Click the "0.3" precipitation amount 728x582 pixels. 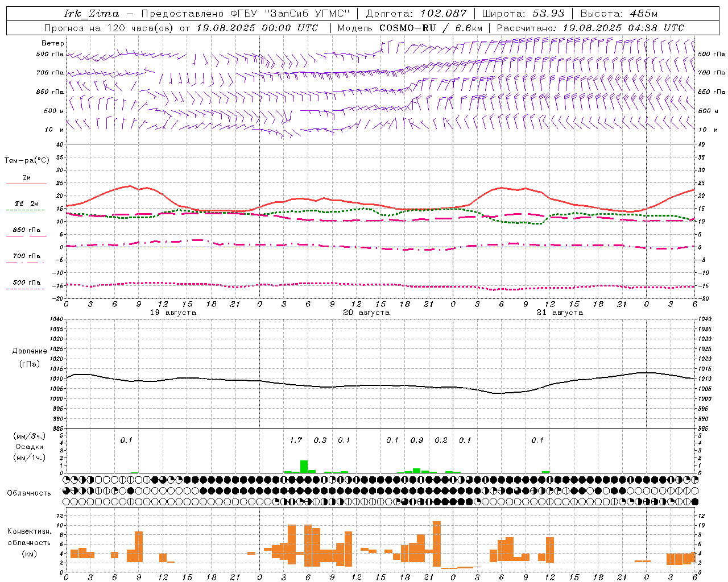[320, 440]
